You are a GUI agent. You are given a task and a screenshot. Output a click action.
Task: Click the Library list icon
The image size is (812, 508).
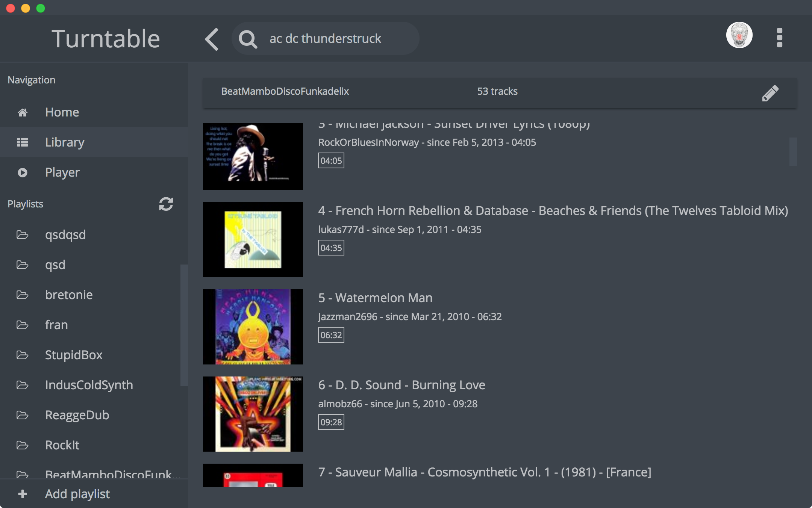(23, 142)
